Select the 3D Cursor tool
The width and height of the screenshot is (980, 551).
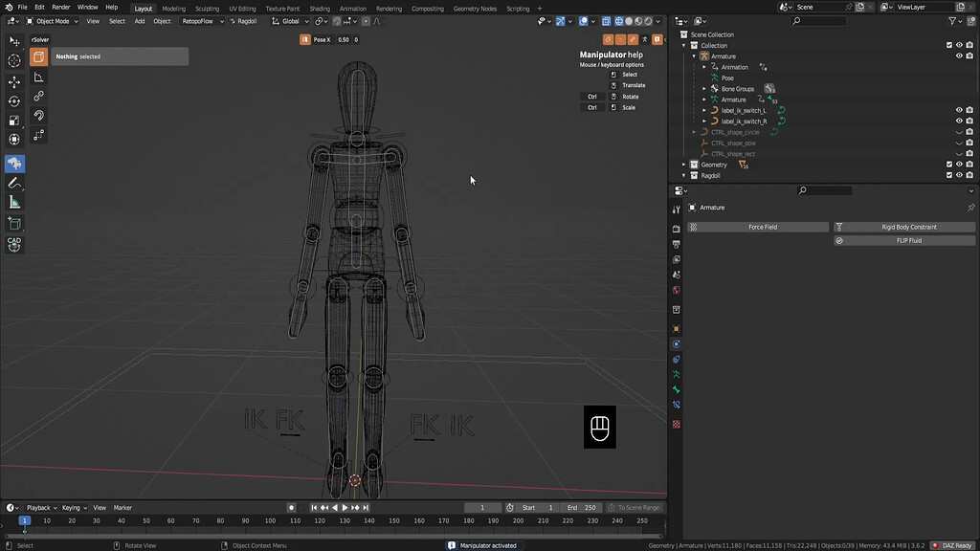pyautogui.click(x=14, y=60)
